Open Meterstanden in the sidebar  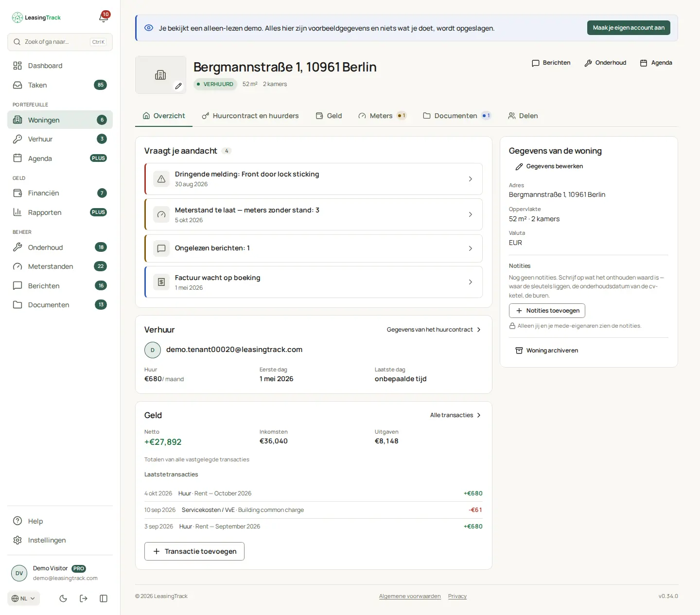point(60,266)
